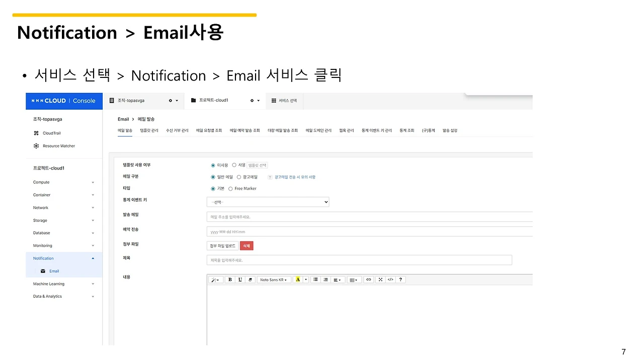Image resolution: width=644 pixels, height=362 pixels.
Task: Open the editor help question mark
Action: click(400, 280)
